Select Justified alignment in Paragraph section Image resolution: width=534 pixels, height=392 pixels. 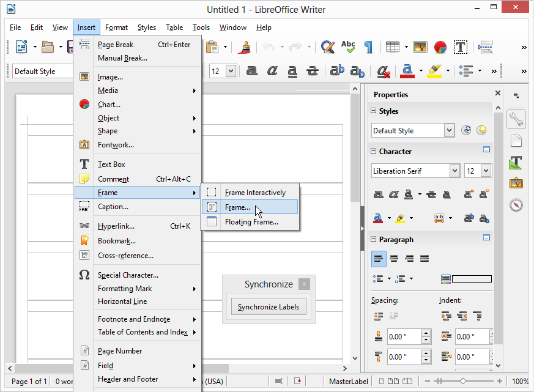[x=425, y=259]
